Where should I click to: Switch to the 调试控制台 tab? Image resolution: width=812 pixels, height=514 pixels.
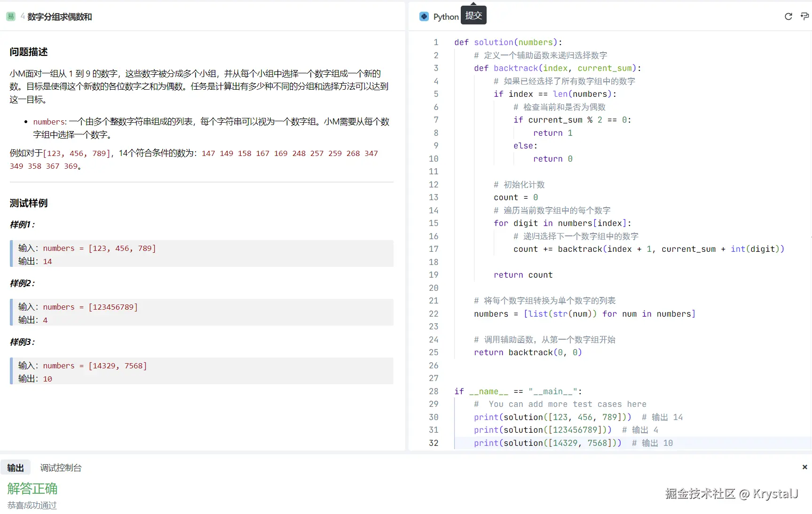coord(60,467)
